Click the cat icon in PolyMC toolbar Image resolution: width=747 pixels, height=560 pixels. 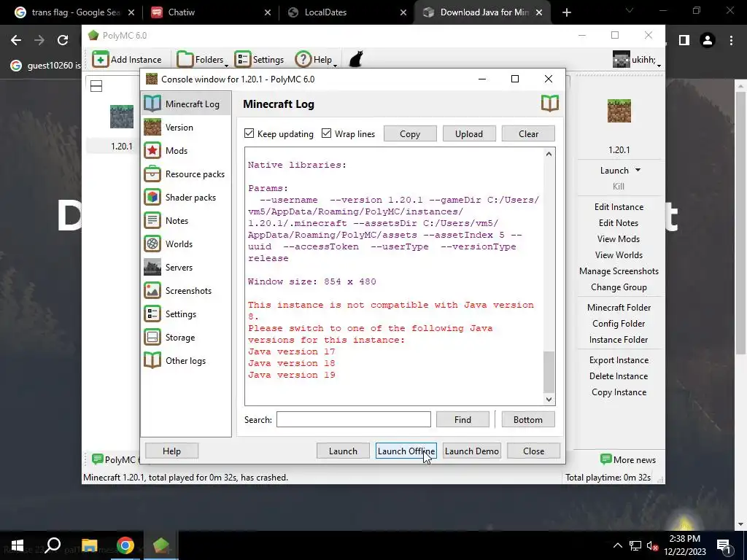pos(356,60)
